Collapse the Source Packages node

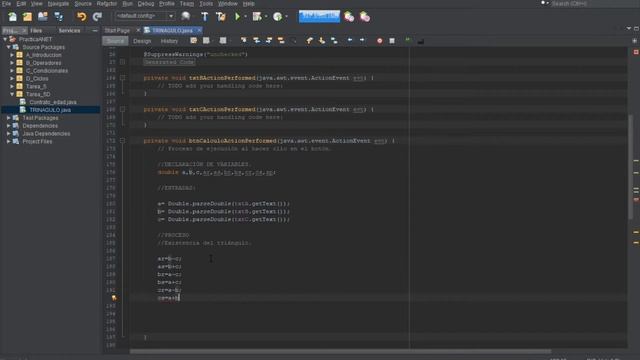click(x=9, y=47)
